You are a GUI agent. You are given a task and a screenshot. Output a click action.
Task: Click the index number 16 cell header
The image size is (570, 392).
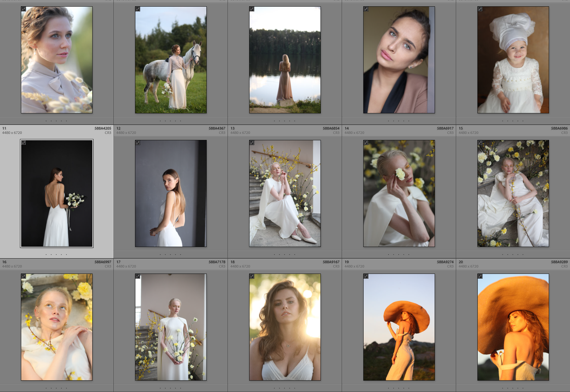click(x=4, y=262)
